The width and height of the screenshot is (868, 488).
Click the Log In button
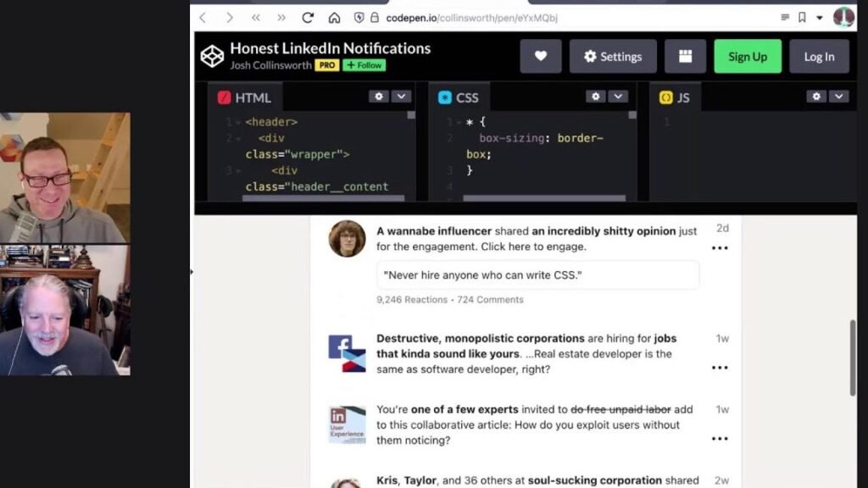(819, 56)
